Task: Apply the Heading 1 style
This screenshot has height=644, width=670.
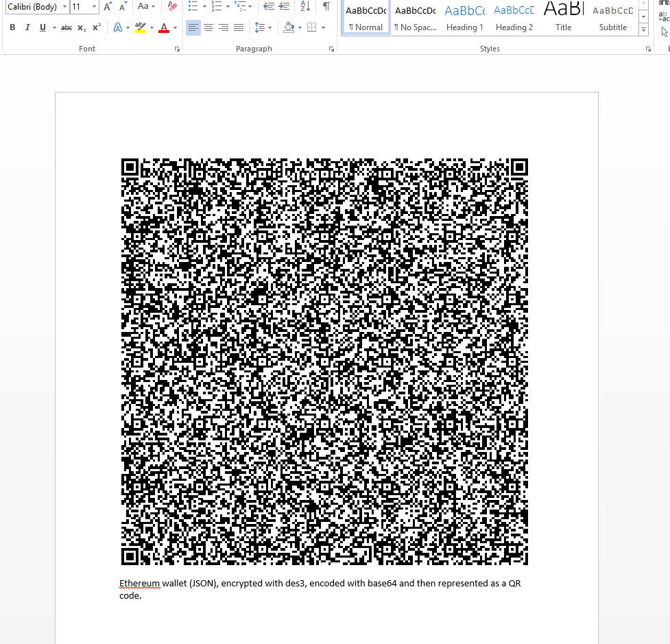Action: pos(464,18)
